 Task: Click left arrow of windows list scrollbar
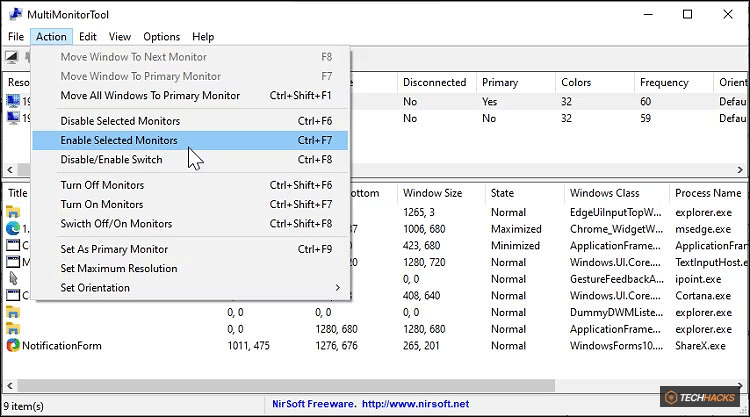[x=10, y=385]
